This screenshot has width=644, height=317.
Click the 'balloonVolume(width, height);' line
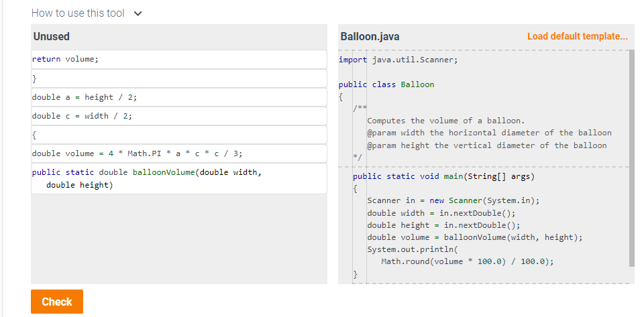[475, 237]
